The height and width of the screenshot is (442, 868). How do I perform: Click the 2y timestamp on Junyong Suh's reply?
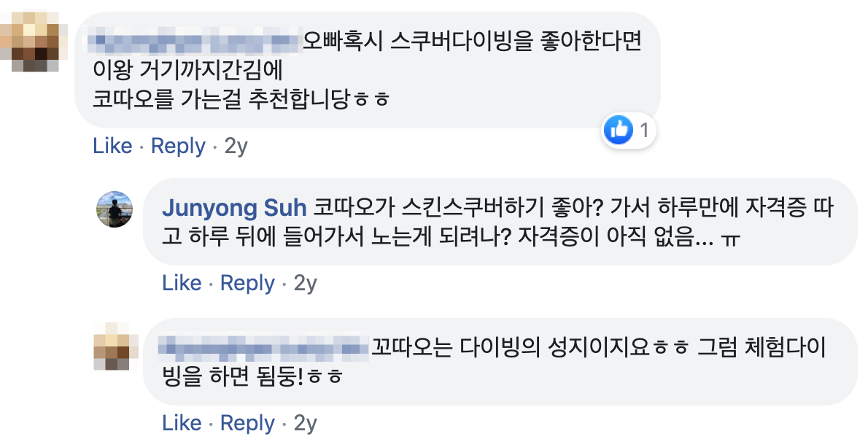point(306,283)
